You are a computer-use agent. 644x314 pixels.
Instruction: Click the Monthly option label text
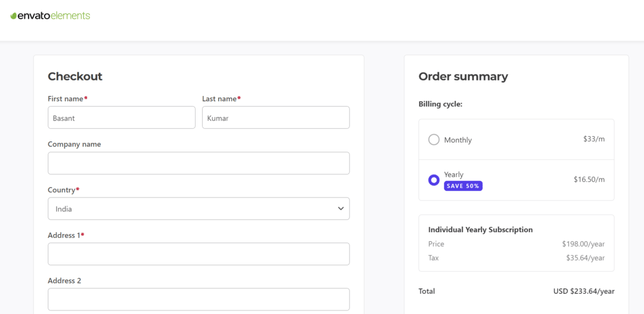pyautogui.click(x=457, y=140)
